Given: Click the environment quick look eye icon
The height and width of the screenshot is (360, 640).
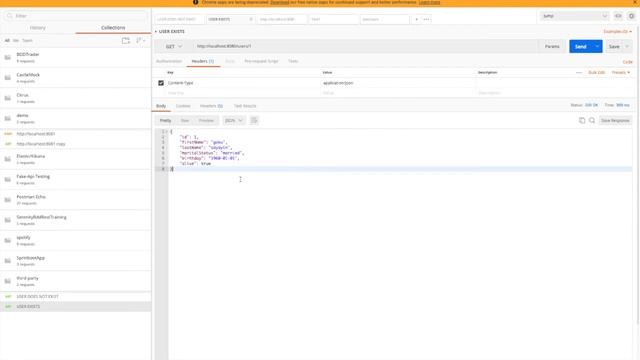Looking at the screenshot, I should pyautogui.click(x=618, y=16).
